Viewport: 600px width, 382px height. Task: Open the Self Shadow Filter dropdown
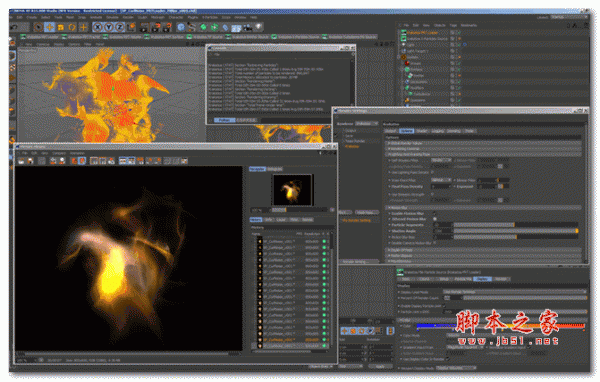[x=441, y=160]
